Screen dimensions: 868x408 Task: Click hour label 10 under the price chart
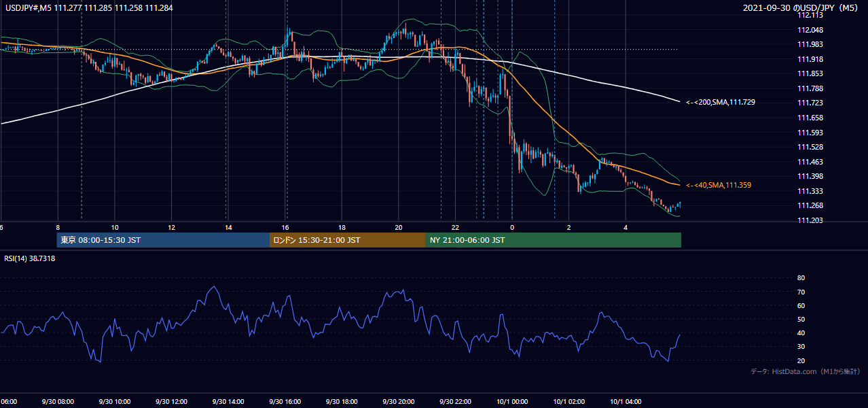115,227
